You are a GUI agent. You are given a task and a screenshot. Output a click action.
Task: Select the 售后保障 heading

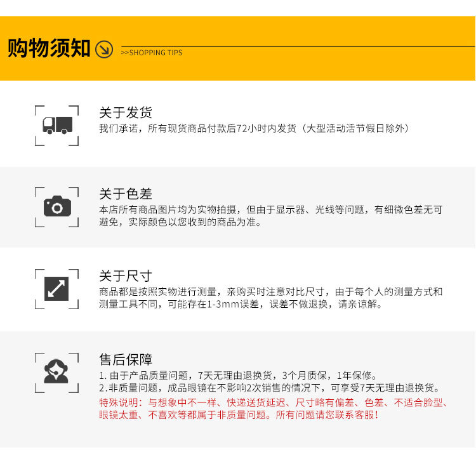coord(126,359)
